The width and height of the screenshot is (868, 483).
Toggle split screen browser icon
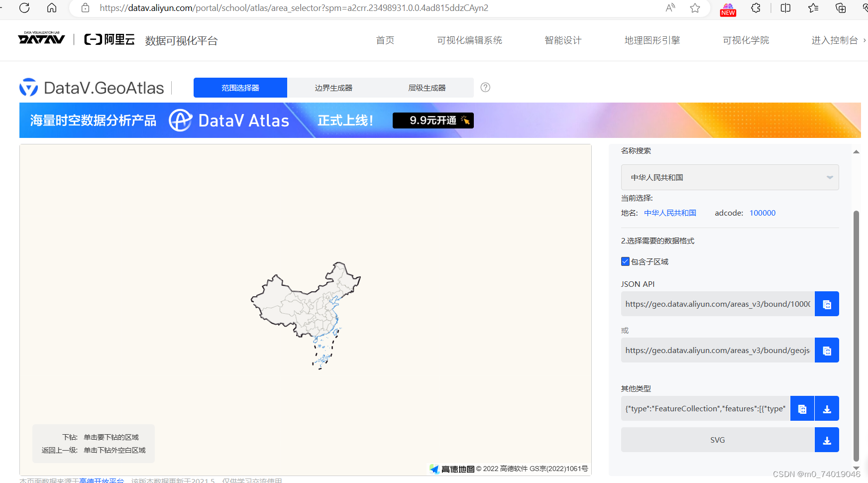[x=785, y=8]
